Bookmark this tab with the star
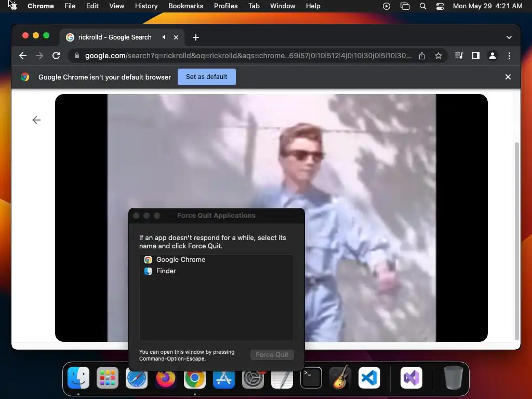 click(438, 56)
